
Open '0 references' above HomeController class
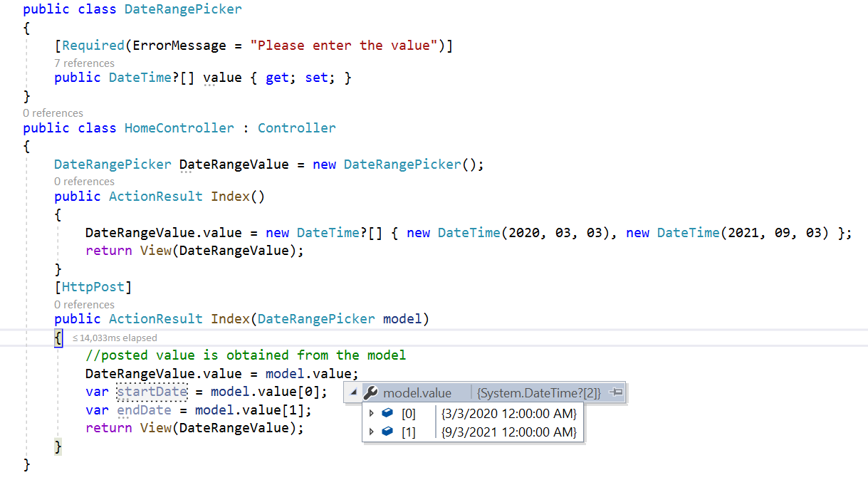pos(53,113)
